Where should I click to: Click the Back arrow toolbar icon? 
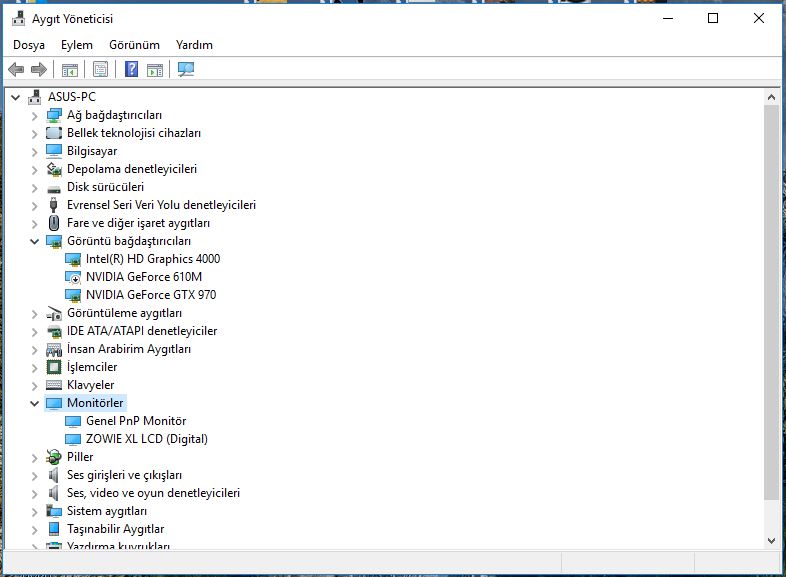click(x=17, y=69)
